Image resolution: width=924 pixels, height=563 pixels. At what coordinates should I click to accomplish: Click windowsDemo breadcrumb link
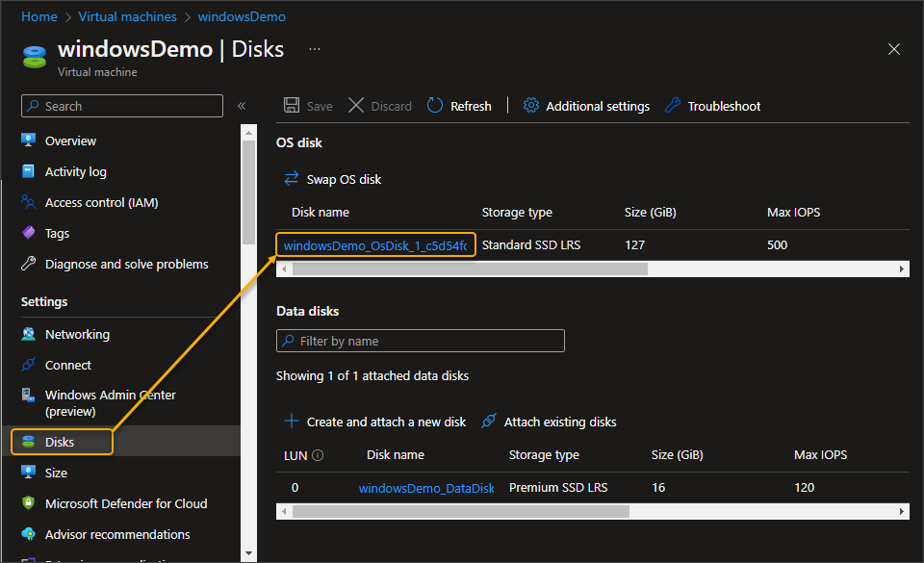(242, 16)
